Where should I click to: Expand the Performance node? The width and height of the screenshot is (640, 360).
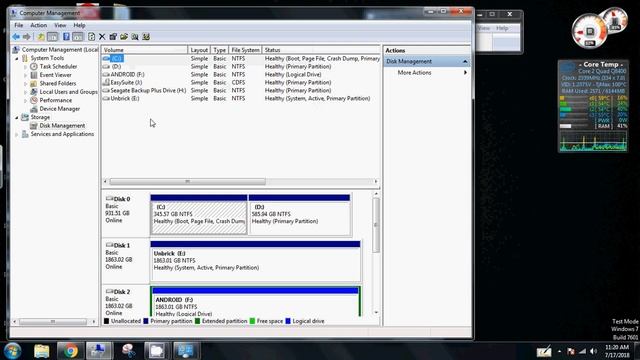click(26, 100)
